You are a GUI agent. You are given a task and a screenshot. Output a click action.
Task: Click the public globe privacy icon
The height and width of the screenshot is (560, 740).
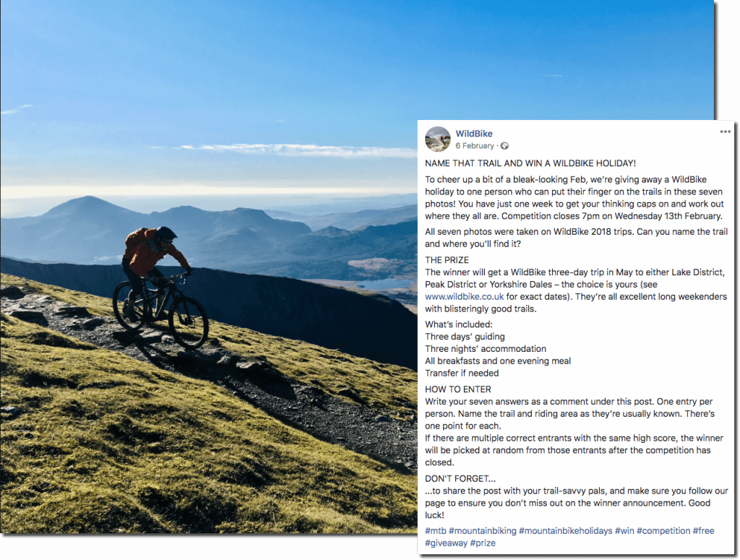point(504,146)
